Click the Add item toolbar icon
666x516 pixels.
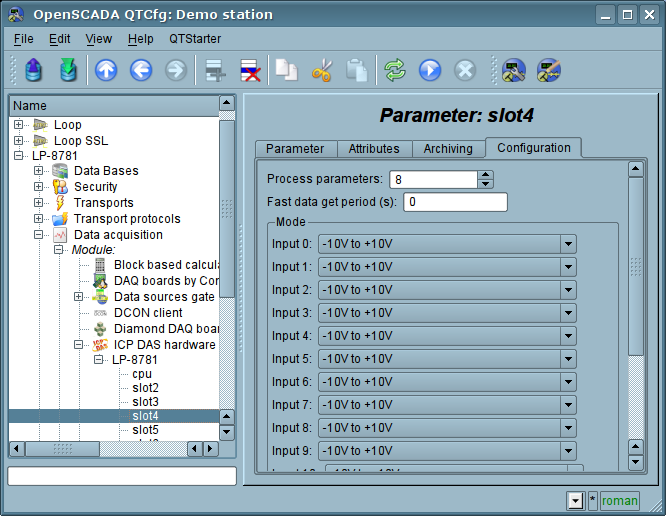click(x=214, y=70)
